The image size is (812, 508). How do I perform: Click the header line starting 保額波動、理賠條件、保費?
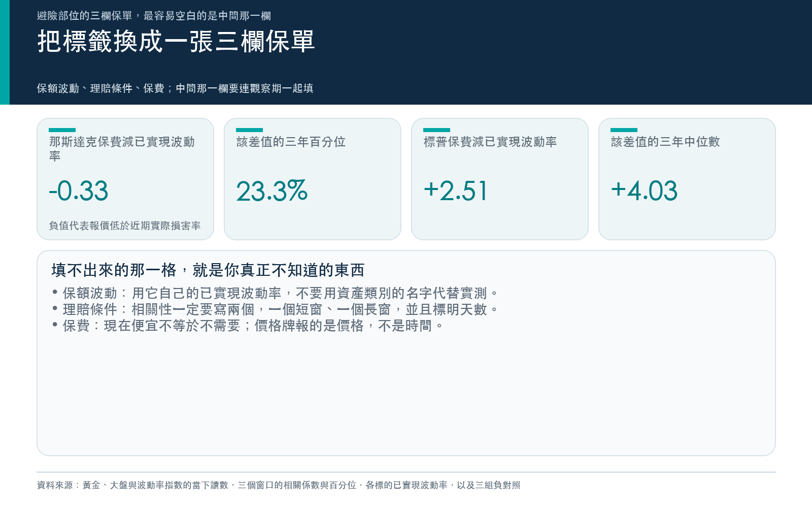point(175,88)
